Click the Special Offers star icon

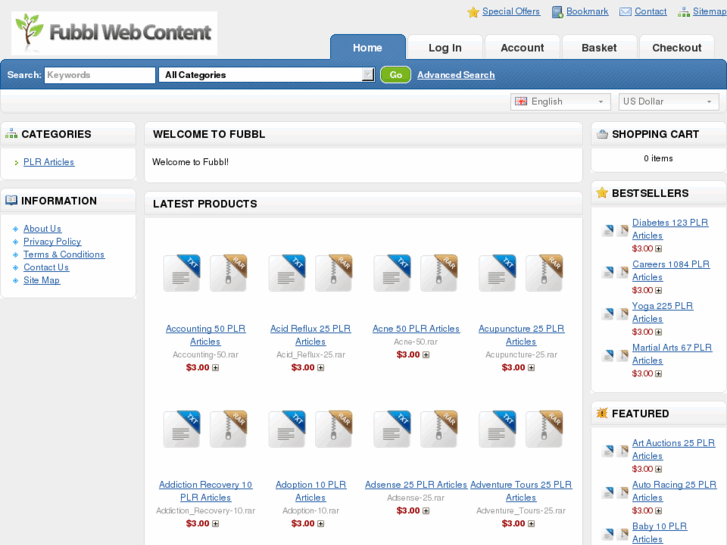pos(473,12)
